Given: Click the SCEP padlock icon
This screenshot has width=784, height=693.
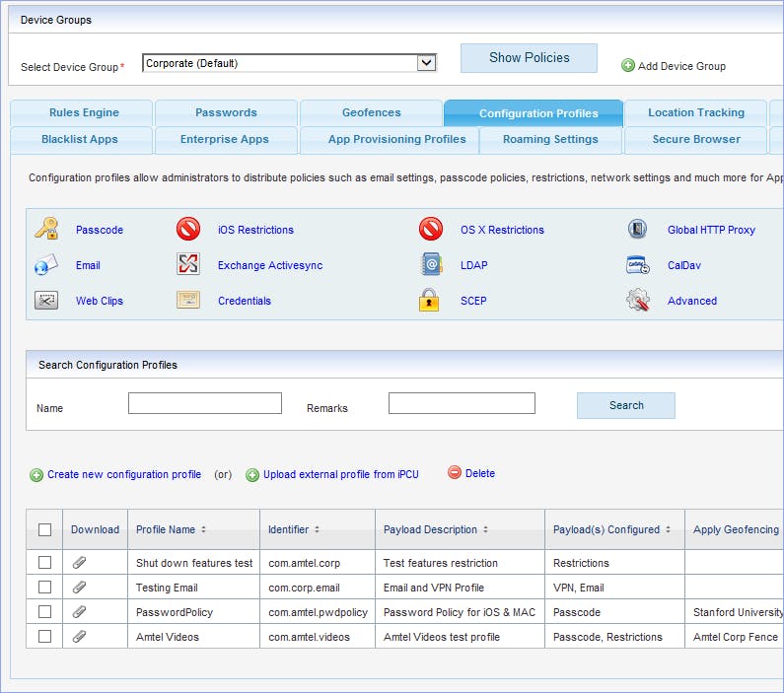Looking at the screenshot, I should coord(429,301).
